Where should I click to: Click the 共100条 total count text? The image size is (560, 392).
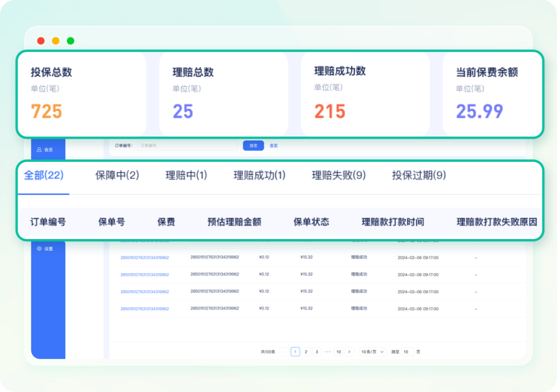pos(268,352)
